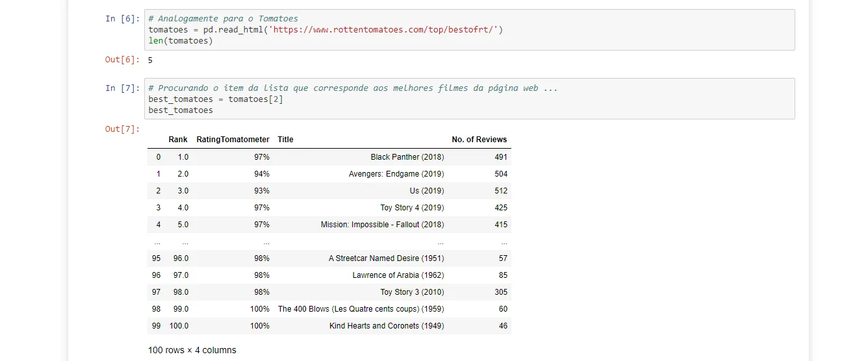Select the Lawrence of Arabia (1962) cell
Image resolution: width=868 pixels, height=361 pixels.
pos(398,275)
